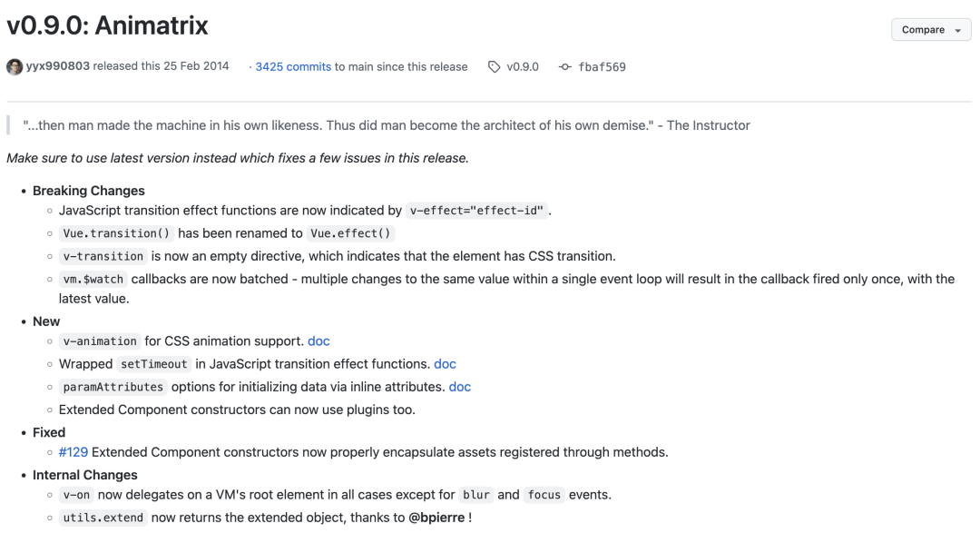The image size is (980, 553).
Task: Open the doc link for paramAttributes
Action: [460, 387]
